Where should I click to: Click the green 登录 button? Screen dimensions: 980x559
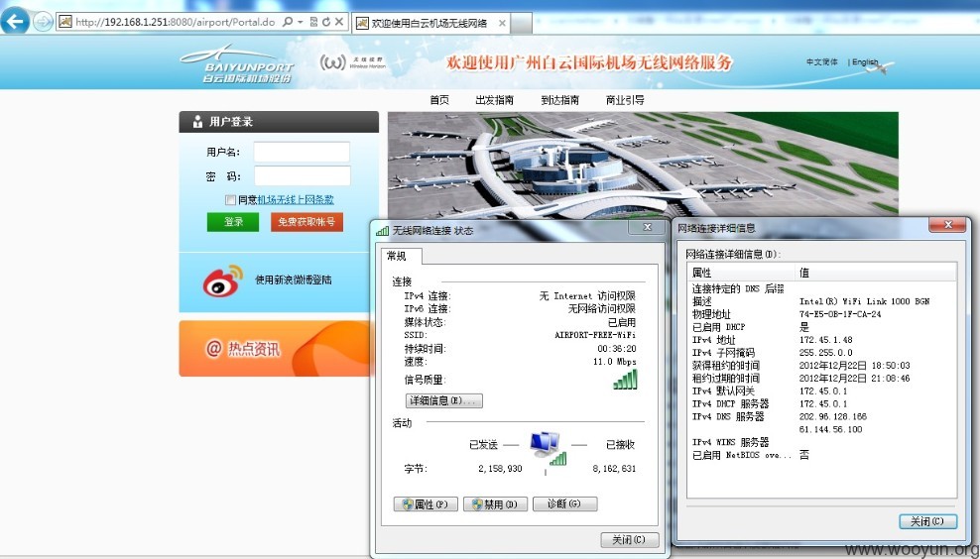click(x=233, y=222)
